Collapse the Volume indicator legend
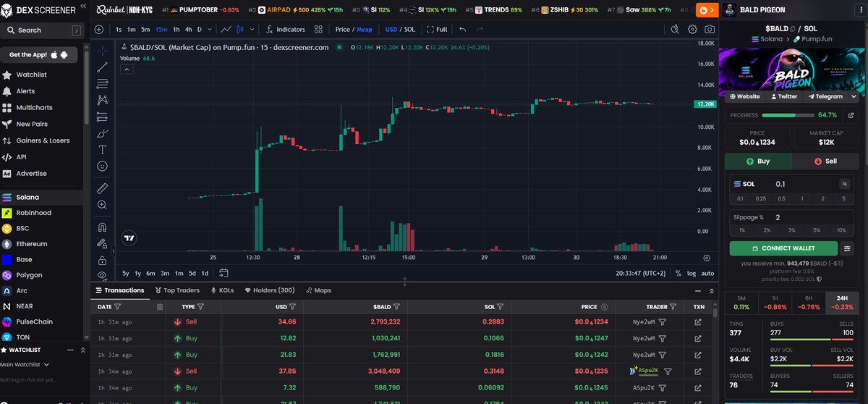 (x=126, y=70)
